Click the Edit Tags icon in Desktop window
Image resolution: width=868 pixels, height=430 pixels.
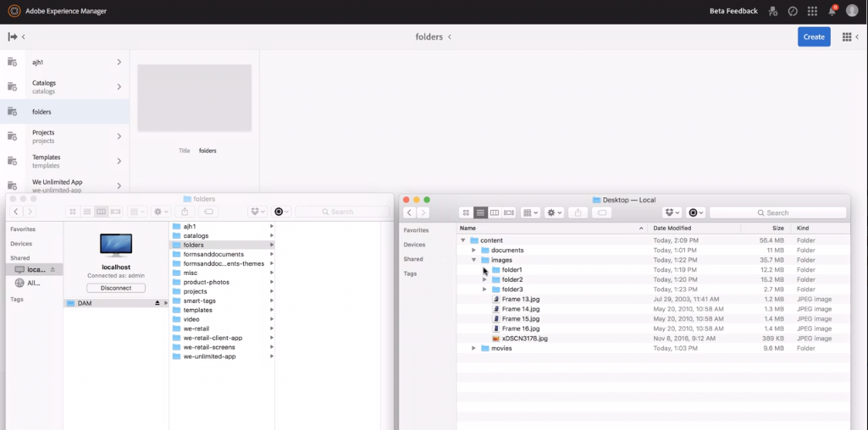pos(602,212)
